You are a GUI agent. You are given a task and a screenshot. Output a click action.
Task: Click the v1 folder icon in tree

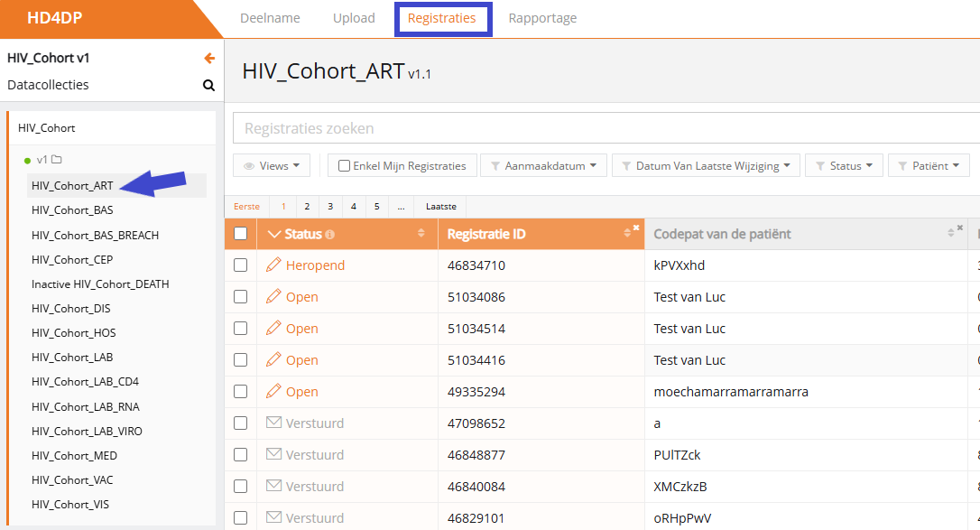(x=56, y=160)
